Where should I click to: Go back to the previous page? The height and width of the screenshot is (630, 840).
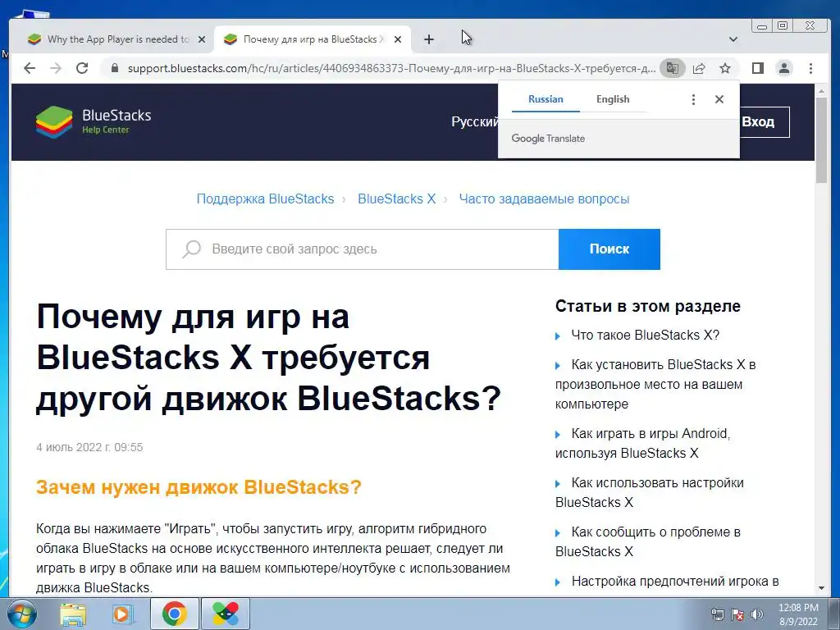point(30,68)
